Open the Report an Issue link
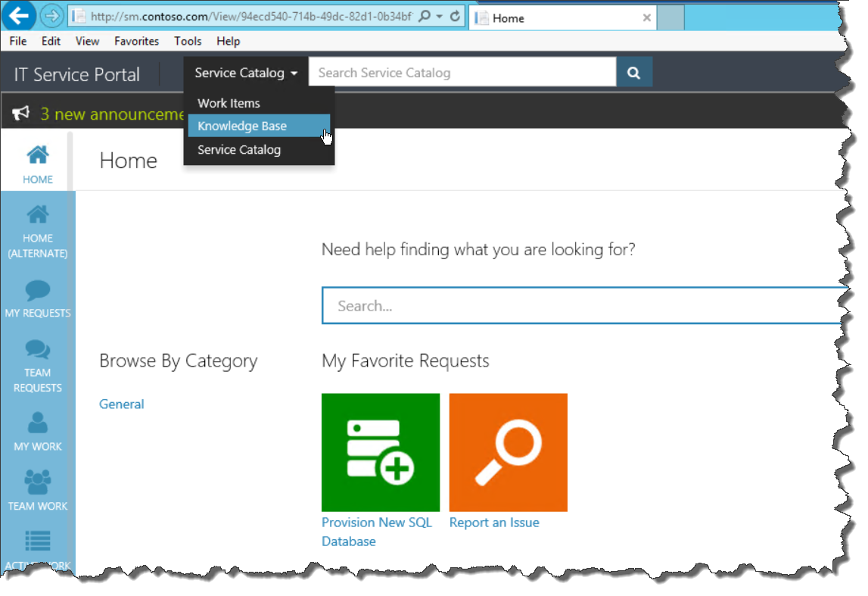This screenshot has height=596, width=868. click(494, 523)
